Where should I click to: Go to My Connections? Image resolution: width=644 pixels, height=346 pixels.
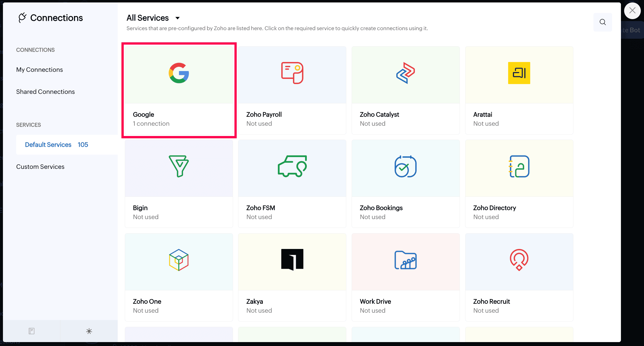tap(39, 70)
